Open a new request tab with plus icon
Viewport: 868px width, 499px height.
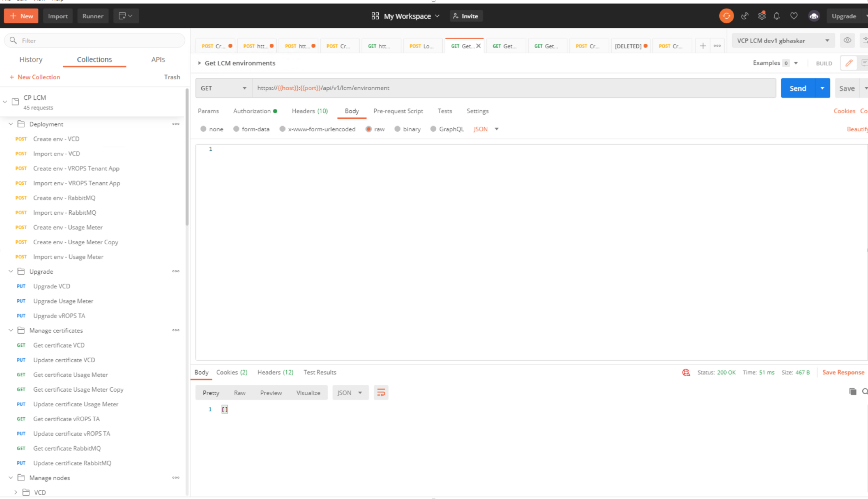pyautogui.click(x=703, y=46)
